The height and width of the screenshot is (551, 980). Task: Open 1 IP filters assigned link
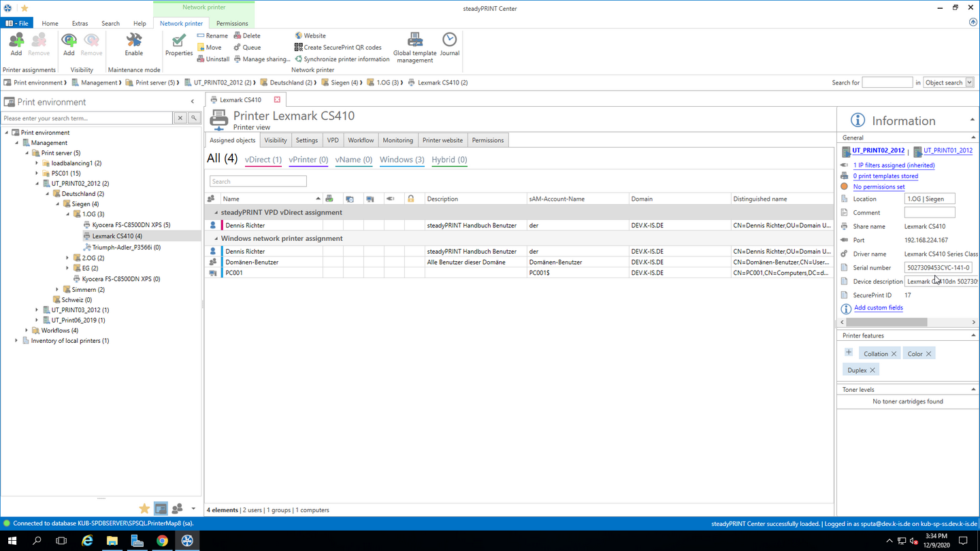(894, 165)
